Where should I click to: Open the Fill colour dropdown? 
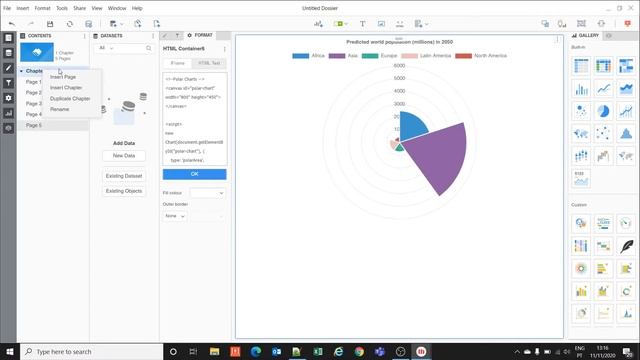pos(207,193)
